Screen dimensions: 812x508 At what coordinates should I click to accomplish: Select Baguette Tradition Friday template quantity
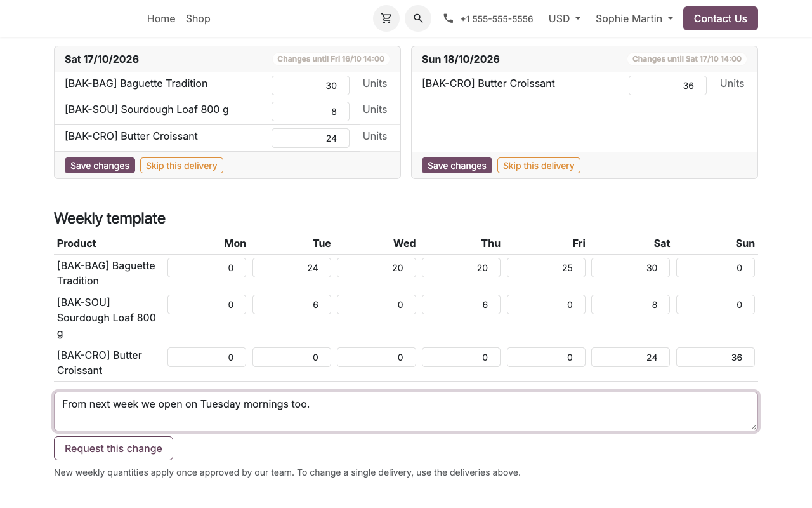[546, 268]
